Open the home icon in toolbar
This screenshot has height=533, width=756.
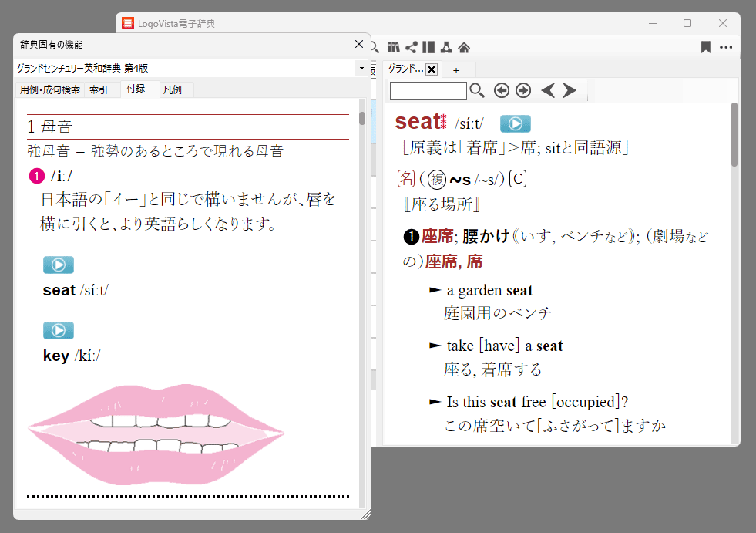point(464,47)
